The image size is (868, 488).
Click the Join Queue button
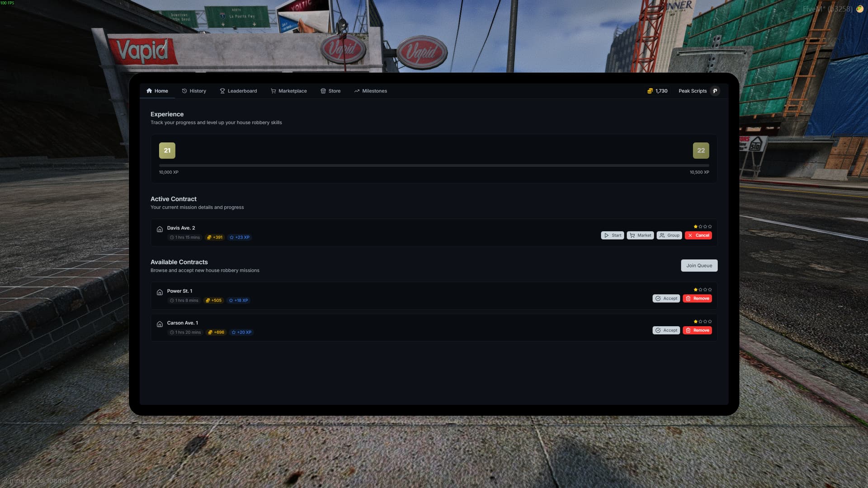699,266
